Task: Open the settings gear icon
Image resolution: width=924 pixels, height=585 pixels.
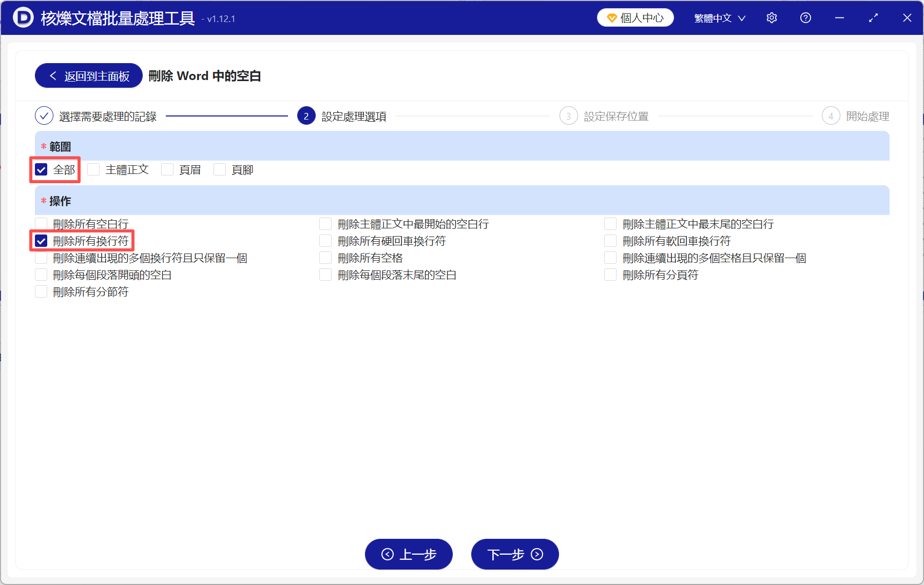Action: (x=772, y=17)
